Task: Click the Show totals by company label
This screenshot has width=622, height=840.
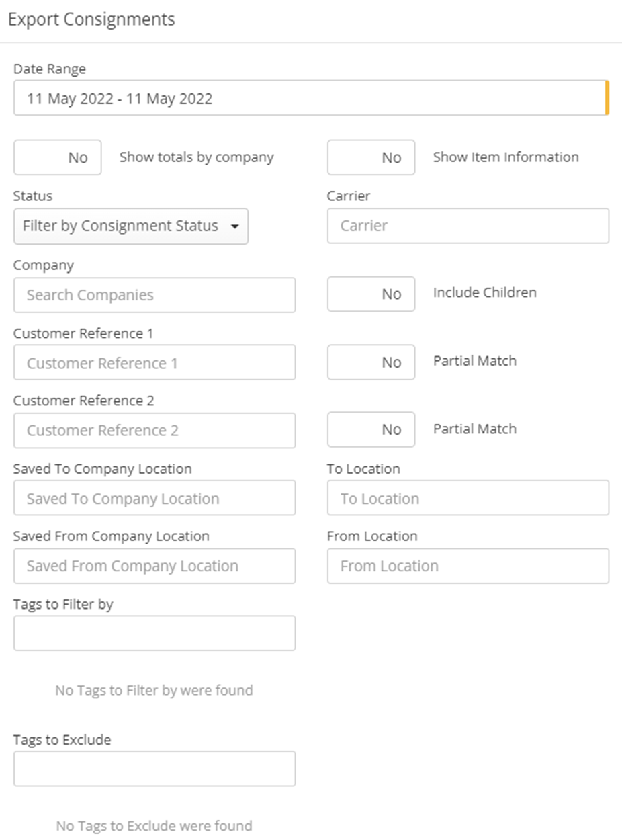Action: 196,157
